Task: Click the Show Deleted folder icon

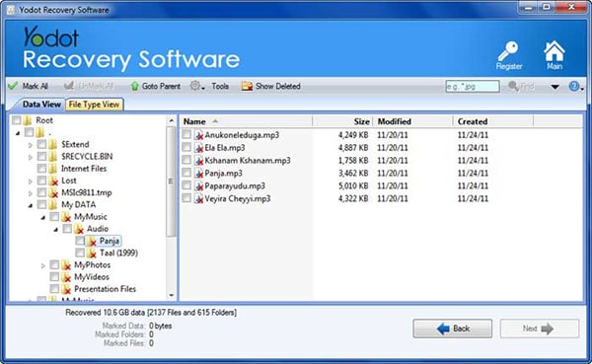Action: click(247, 86)
